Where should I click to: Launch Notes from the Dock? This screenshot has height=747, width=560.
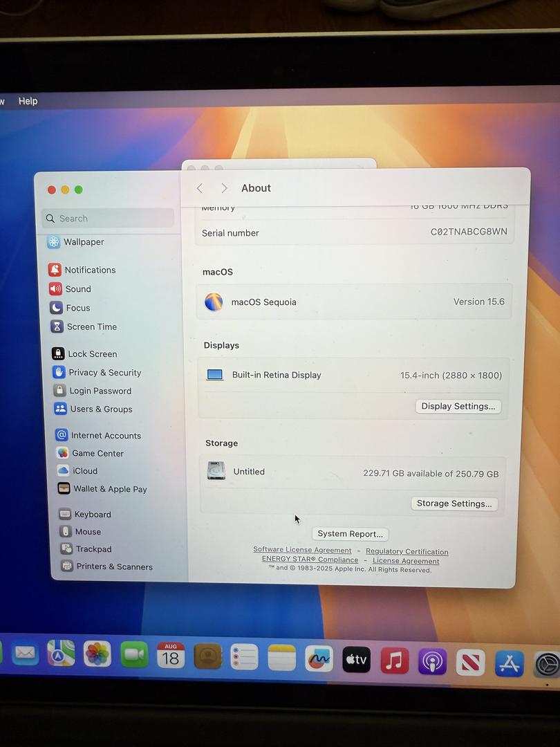click(x=281, y=658)
